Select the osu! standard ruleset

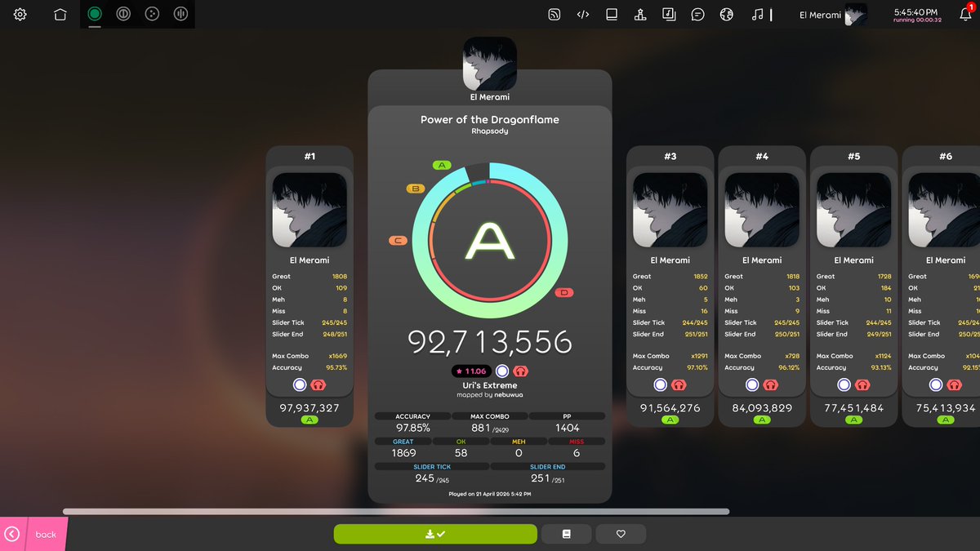tap(95, 14)
